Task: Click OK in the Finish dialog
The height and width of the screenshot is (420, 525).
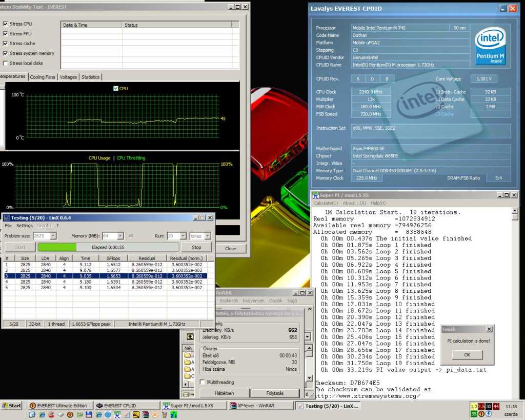Action: click(x=467, y=355)
